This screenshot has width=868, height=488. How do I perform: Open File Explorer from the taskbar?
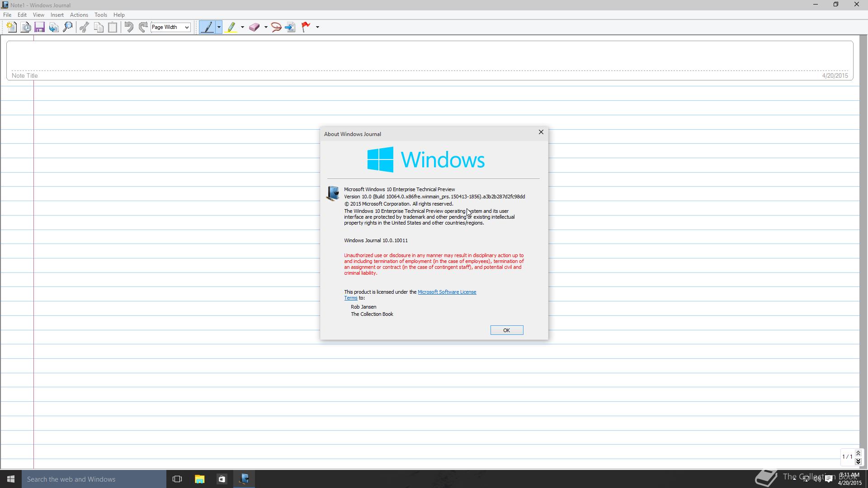coord(199,479)
